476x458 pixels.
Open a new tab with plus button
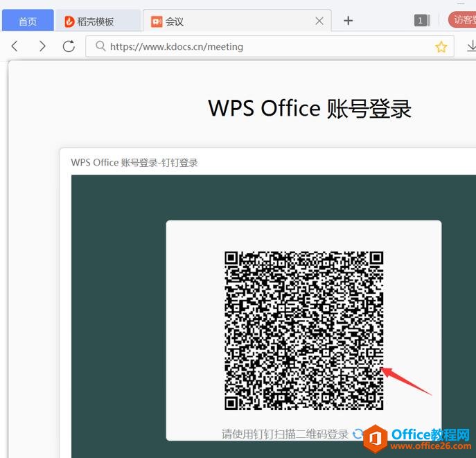[x=349, y=21]
